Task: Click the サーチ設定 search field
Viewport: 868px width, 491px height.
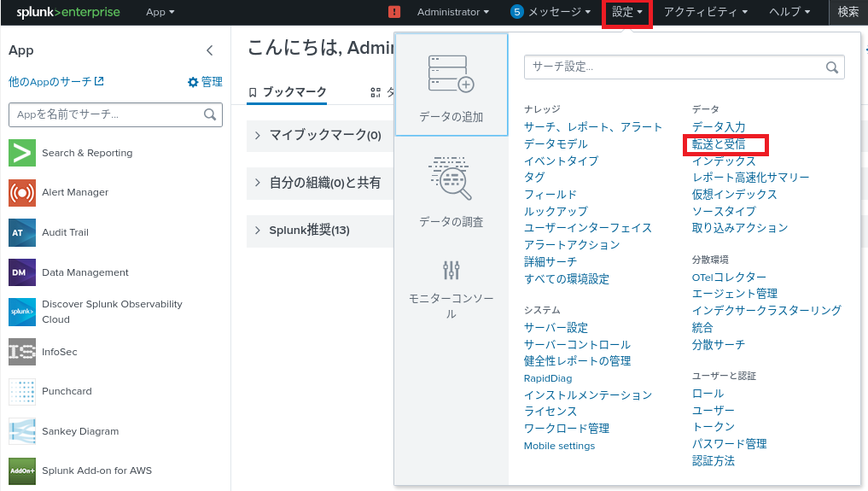Action: point(674,67)
